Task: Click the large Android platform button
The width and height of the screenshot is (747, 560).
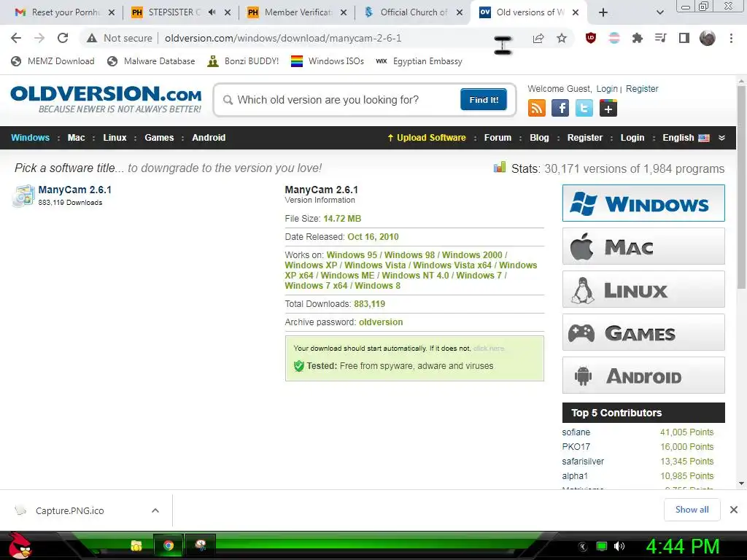Action: 643,376
